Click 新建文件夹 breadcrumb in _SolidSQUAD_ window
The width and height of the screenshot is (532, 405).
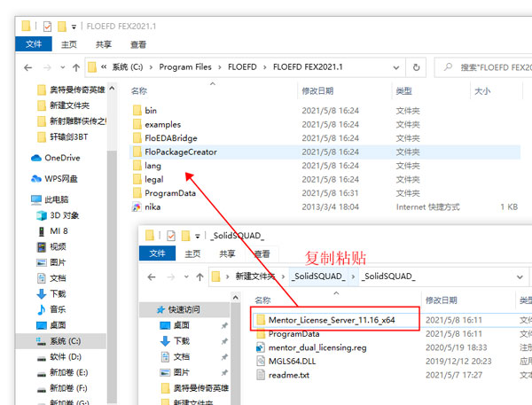(255, 276)
